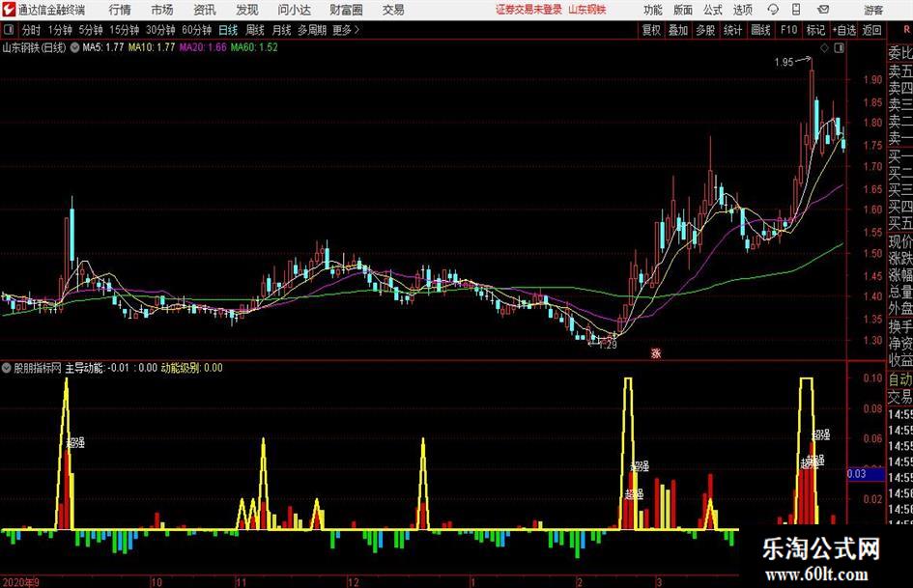Open the 功能 menu
This screenshot has height=588, width=913.
[x=653, y=10]
